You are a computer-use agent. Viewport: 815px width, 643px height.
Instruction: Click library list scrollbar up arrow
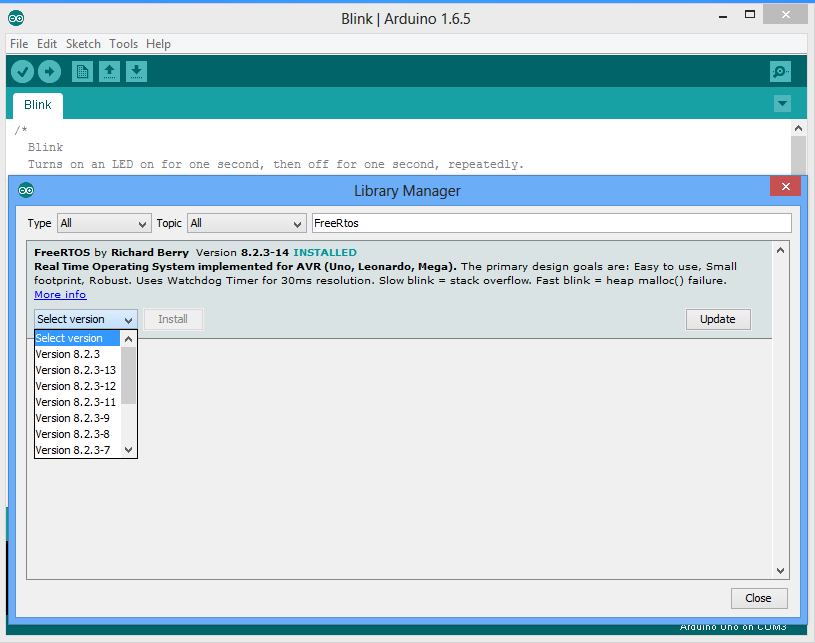[x=780, y=251]
